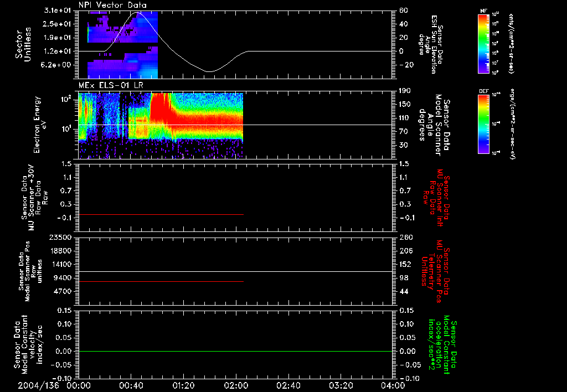Click the "23500" scanner position axis value
567x392 pixels.
(x=61, y=237)
